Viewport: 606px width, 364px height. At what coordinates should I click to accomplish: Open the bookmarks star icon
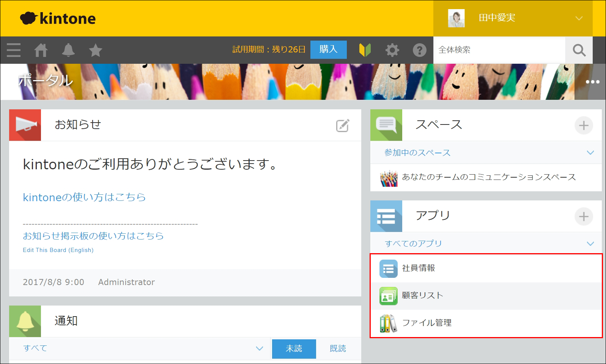tap(95, 50)
